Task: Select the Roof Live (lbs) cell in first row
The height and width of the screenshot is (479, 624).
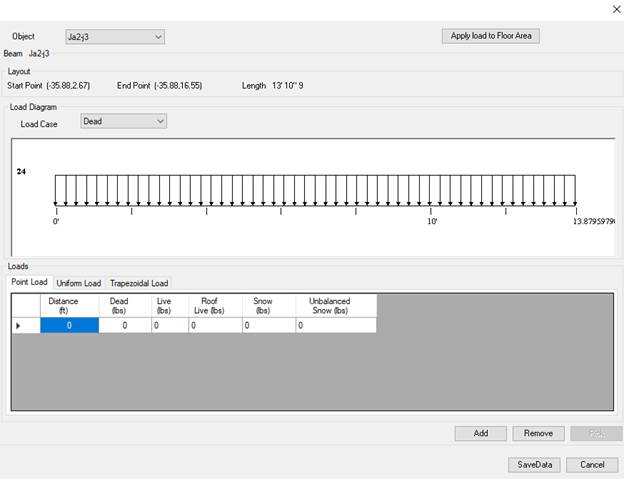Action: tap(215, 325)
